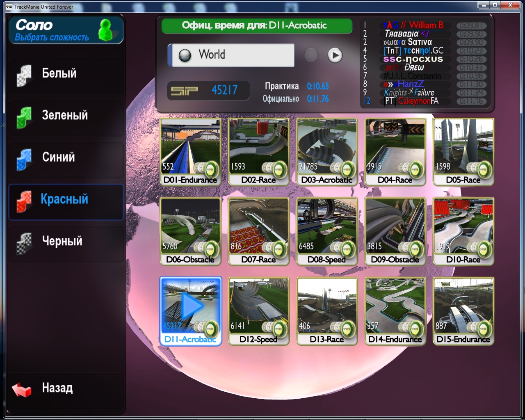Click the SP skill points icon
This screenshot has width=525, height=420.
point(184,91)
